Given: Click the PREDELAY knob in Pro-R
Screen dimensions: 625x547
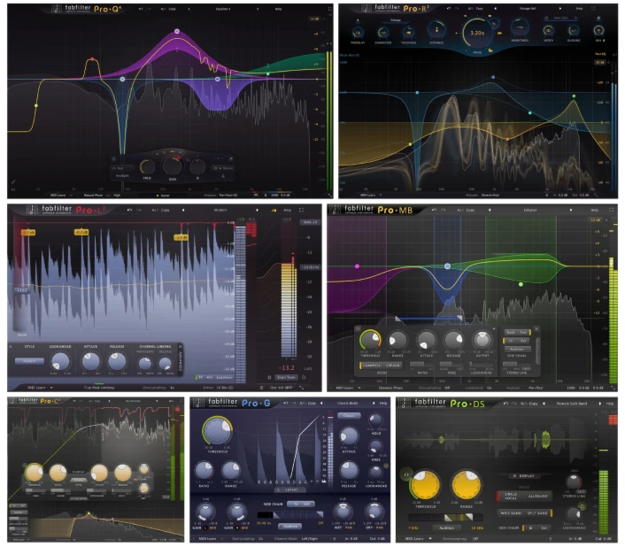Looking at the screenshot, I should click(358, 32).
